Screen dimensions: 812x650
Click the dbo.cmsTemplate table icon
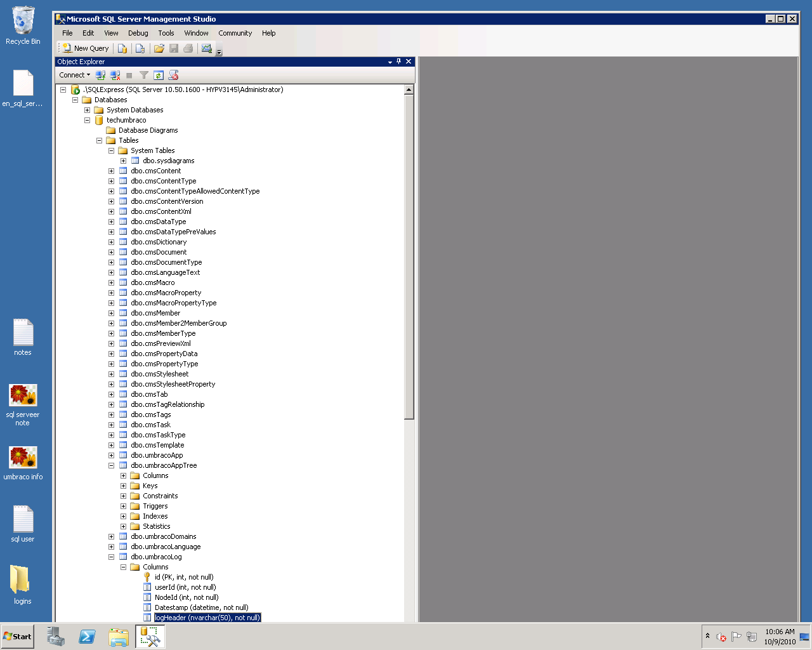pyautogui.click(x=123, y=445)
